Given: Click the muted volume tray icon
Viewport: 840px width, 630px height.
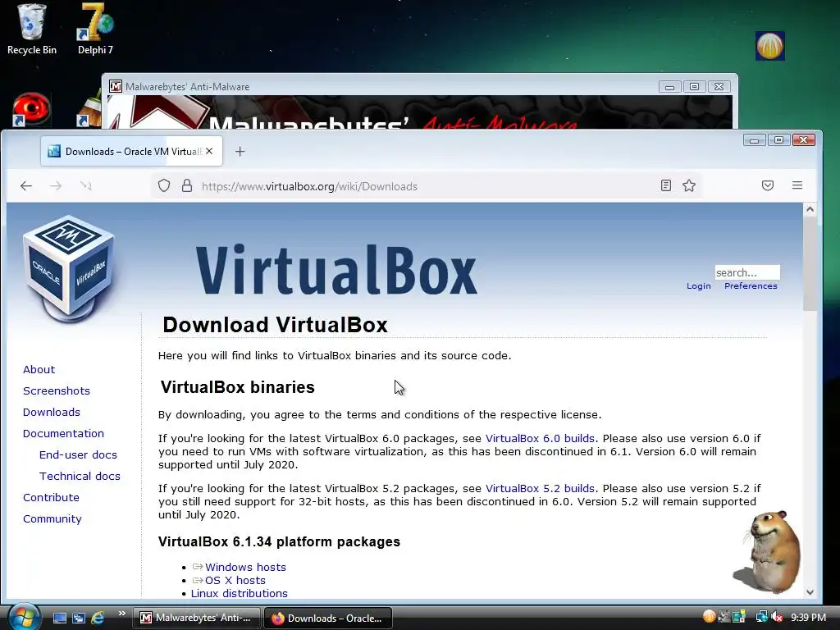Looking at the screenshot, I should coord(777,617).
